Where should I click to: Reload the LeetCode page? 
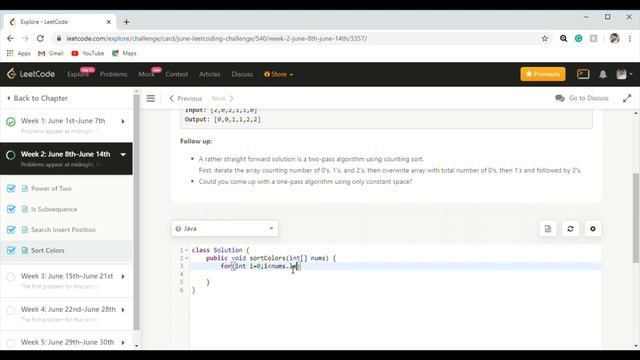pos(40,38)
